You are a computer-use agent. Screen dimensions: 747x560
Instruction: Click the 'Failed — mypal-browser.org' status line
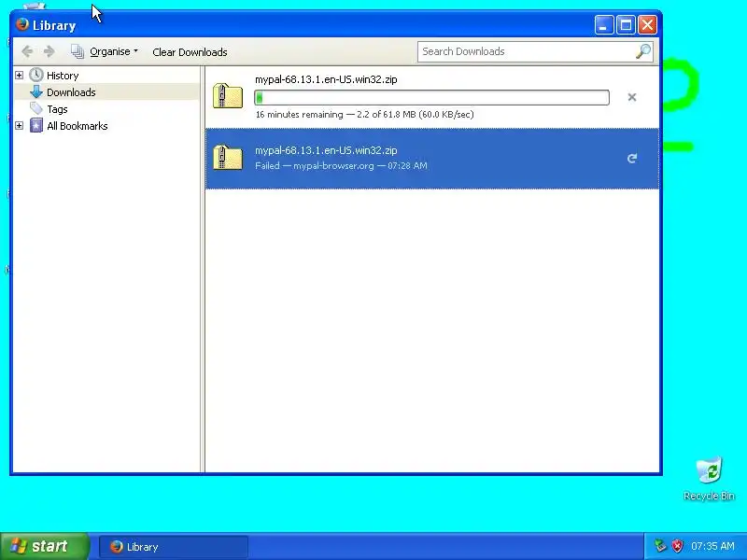pos(341,166)
